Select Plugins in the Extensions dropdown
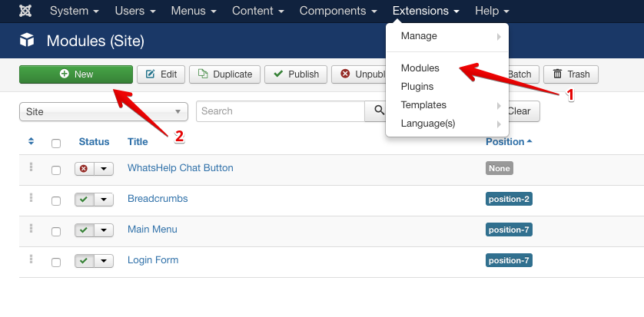 point(417,87)
